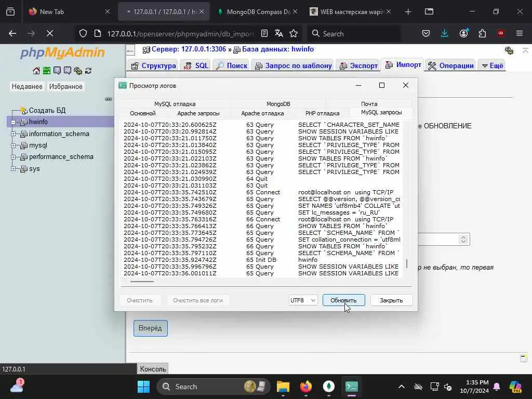Reload navigation panel icon
532x399 pixels.
(x=88, y=71)
